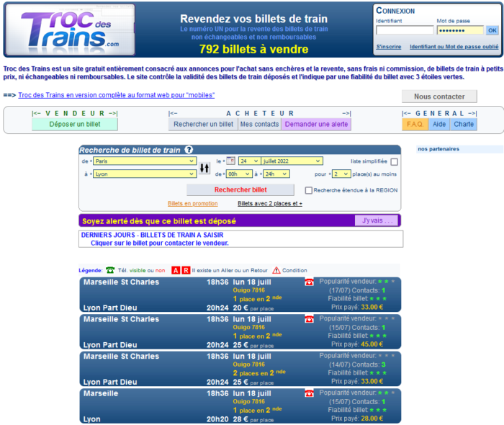Tick Recherche étendue à la REGION checkbox

coord(309,190)
